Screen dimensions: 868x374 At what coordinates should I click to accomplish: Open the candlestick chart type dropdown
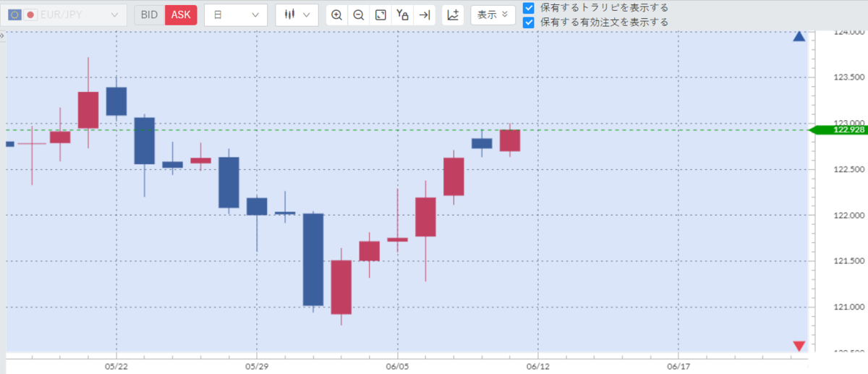click(x=297, y=14)
